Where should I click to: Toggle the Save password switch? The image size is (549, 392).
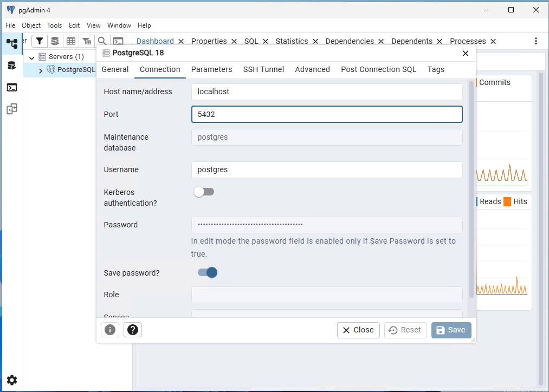coord(208,272)
